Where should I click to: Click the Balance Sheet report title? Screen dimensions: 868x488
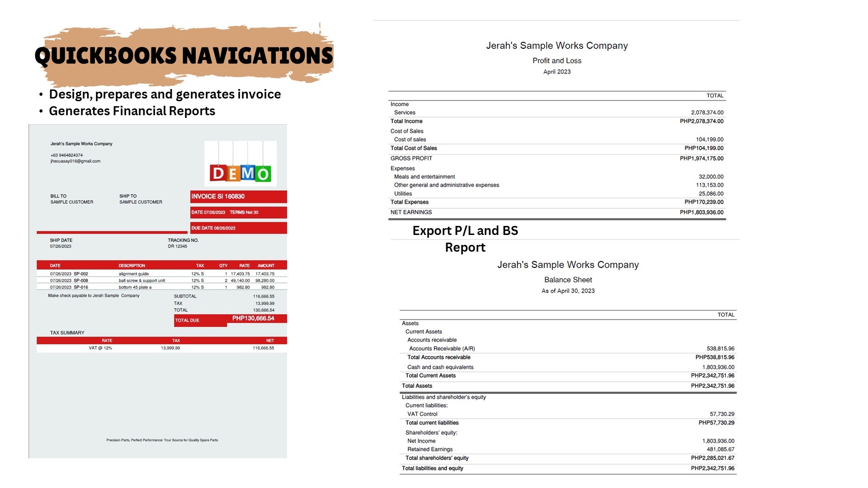tap(568, 280)
